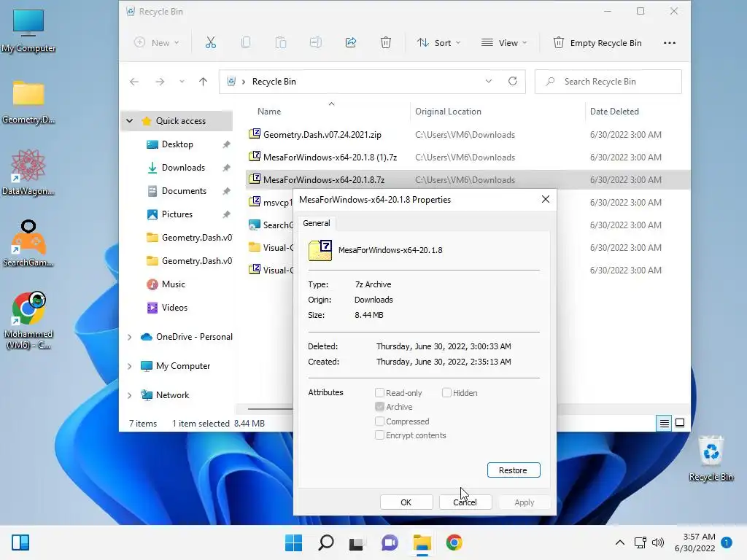
Task: Open the Windows Start menu
Action: (293, 542)
